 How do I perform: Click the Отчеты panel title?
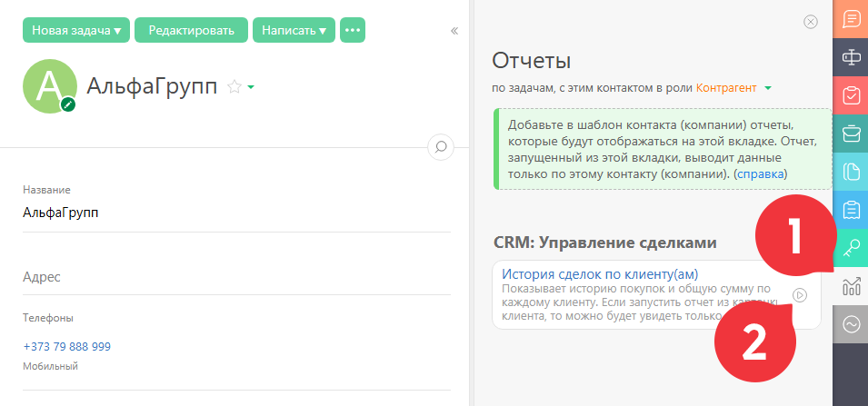(x=532, y=61)
